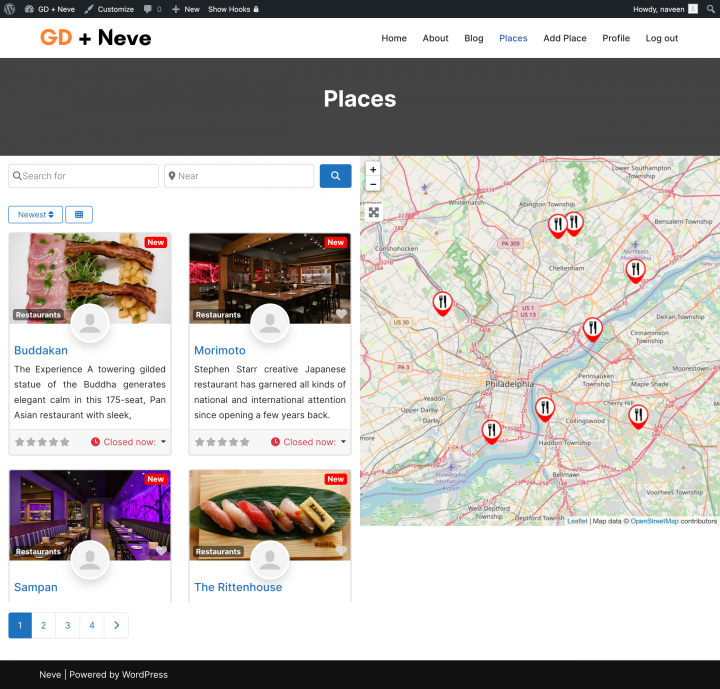Open the Buddakan listing title link
The width and height of the screenshot is (720, 689).
(41, 351)
